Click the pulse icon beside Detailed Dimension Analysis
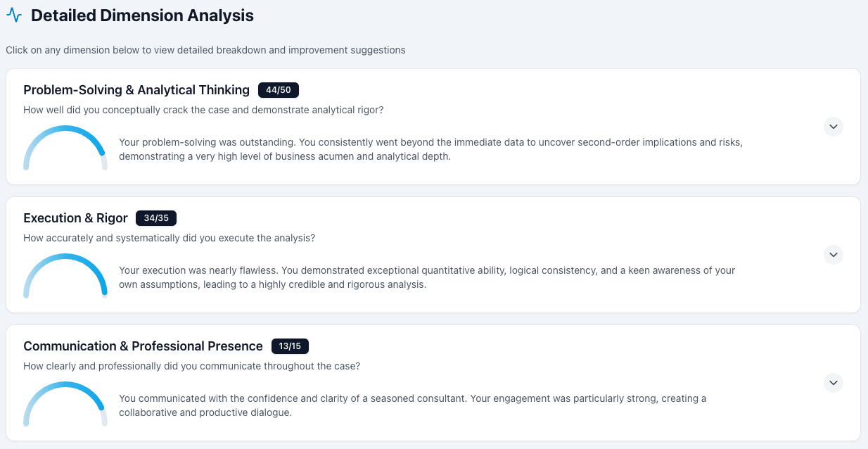The image size is (868, 449). point(14,15)
